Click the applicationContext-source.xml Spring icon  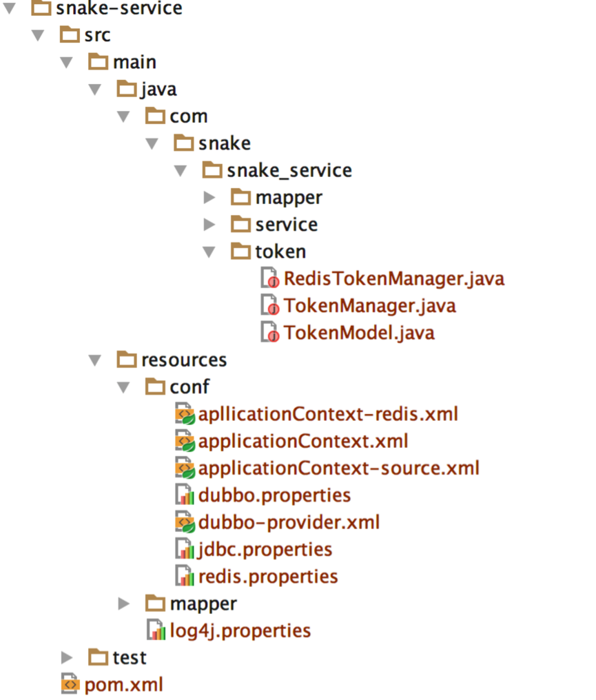coord(185,468)
